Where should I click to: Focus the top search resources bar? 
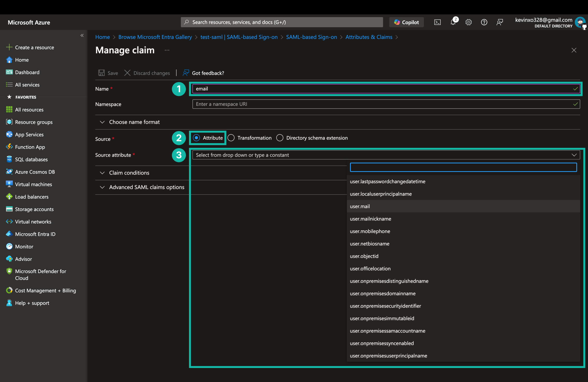(282, 22)
